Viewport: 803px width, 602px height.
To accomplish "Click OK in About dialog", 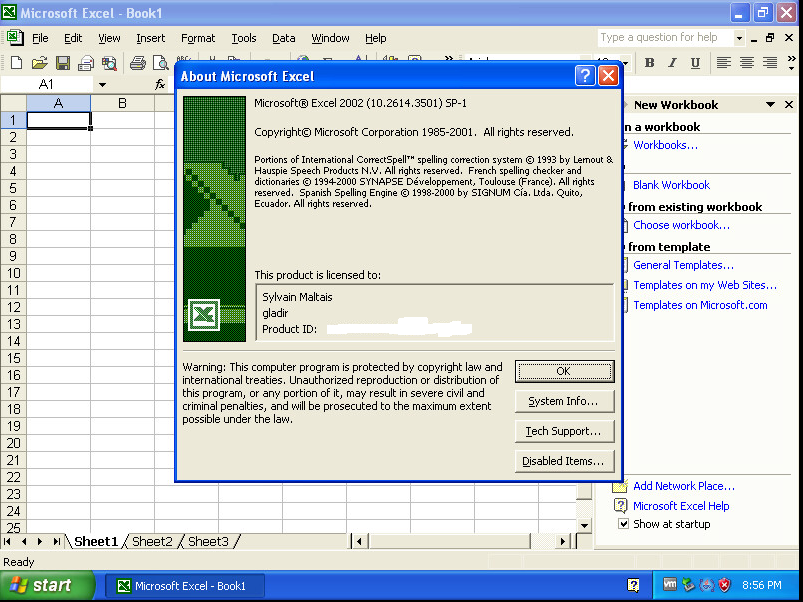I will (564, 371).
